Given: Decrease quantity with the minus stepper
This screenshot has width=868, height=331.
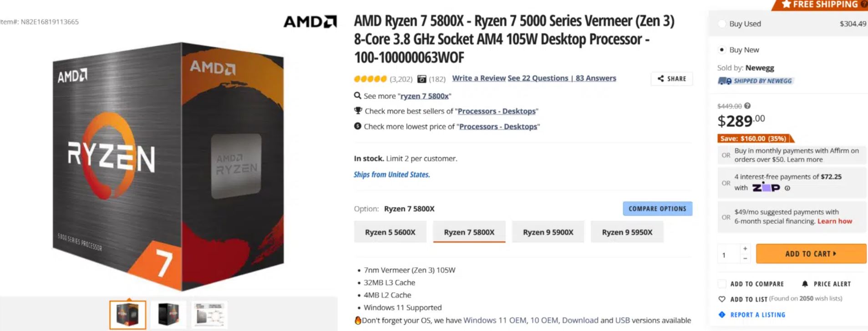Looking at the screenshot, I should [745, 258].
